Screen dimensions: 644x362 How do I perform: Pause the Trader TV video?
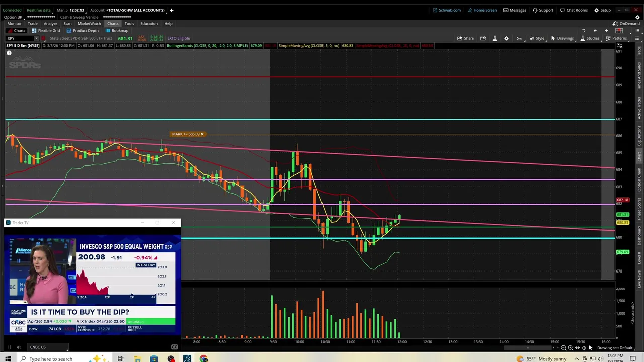9,347
